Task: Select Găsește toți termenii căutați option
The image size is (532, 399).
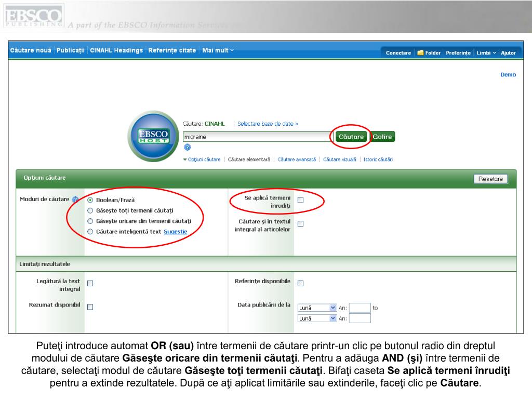Action: coord(90,210)
